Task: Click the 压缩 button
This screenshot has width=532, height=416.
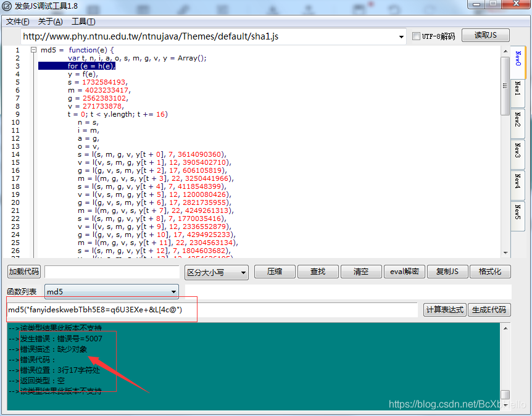Action: 275,272
